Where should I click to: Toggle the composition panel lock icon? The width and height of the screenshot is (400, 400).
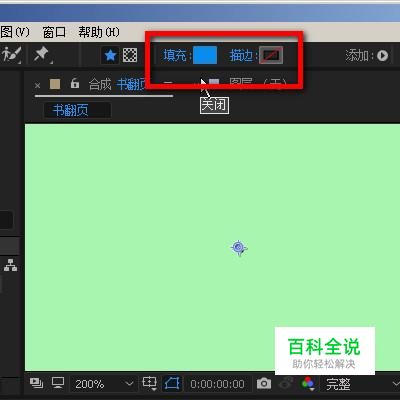(75, 83)
